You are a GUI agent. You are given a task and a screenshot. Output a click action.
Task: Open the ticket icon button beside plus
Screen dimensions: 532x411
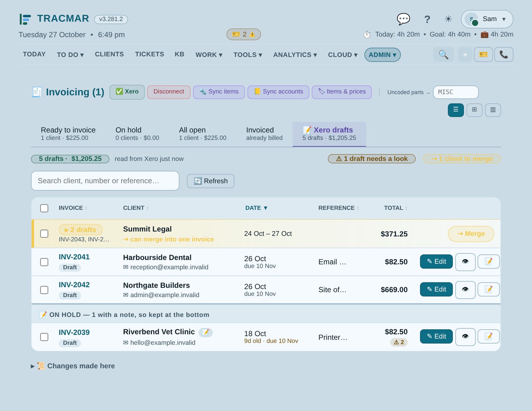(x=483, y=55)
